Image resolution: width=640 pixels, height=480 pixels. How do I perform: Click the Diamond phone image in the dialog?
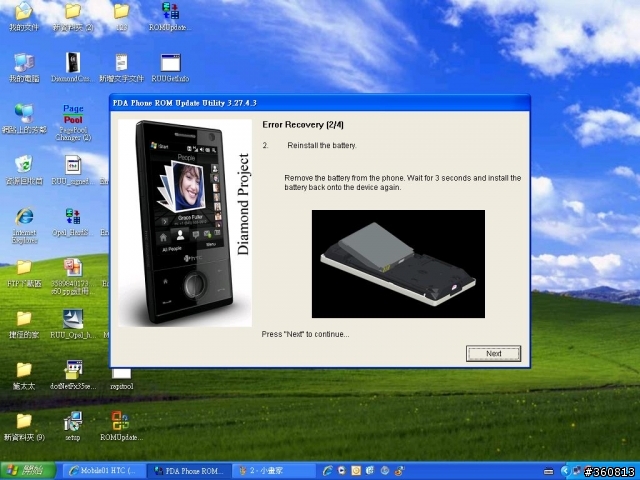point(185,223)
